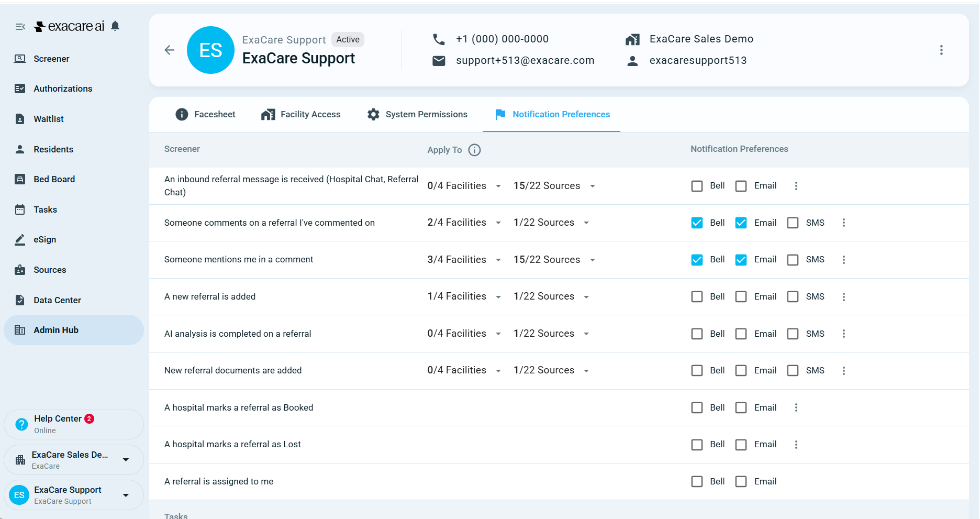Open more options for inbound referral message row

point(796,186)
